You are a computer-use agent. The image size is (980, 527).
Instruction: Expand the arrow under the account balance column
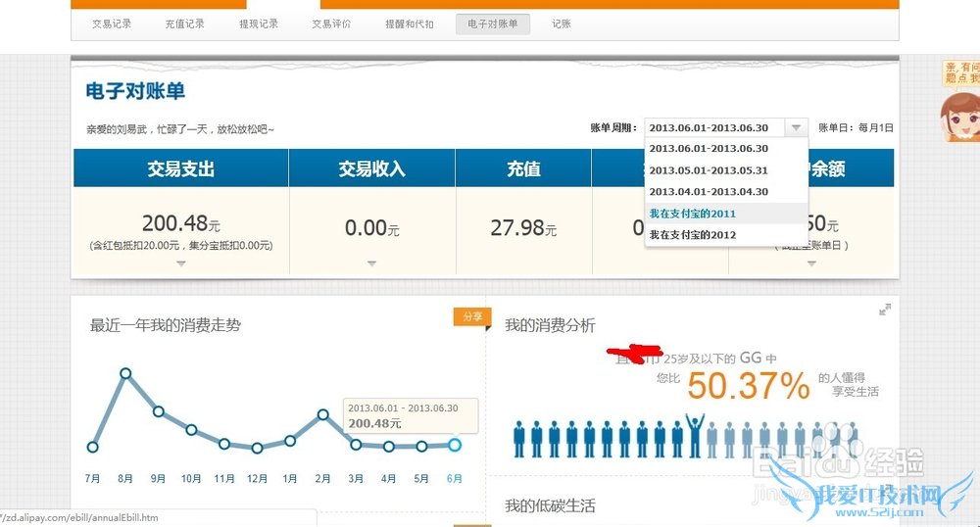pyautogui.click(x=812, y=263)
